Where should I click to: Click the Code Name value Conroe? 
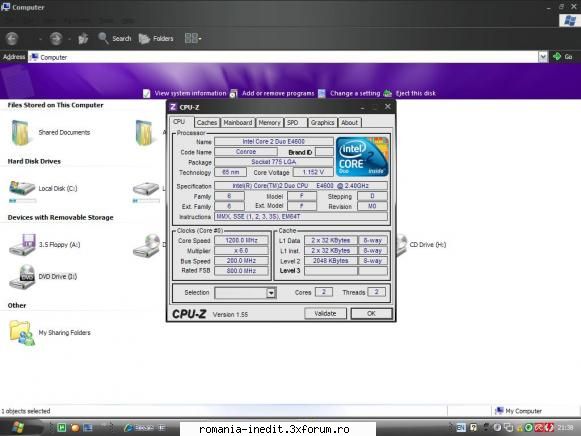tap(246, 152)
